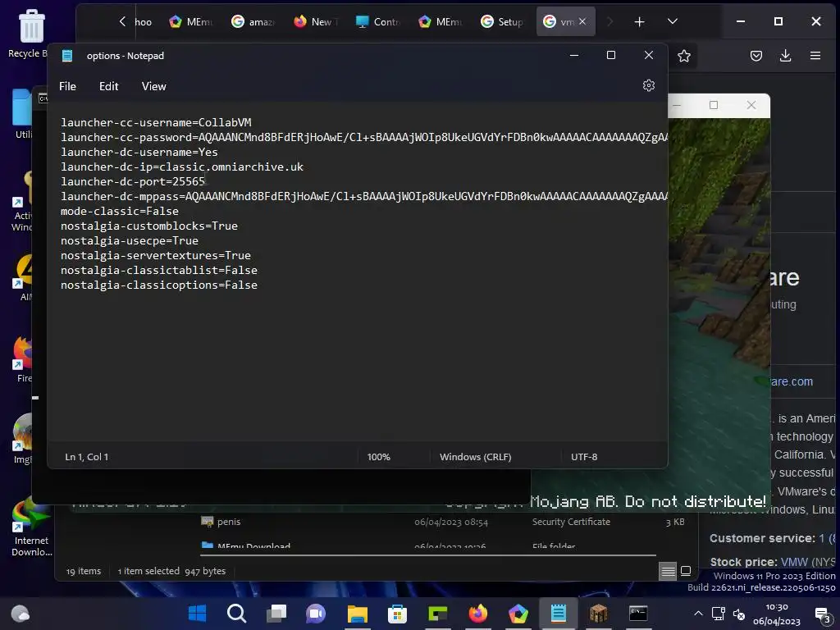This screenshot has height=630, width=840.
Task: Open taskbar Search magnifier
Action: pyautogui.click(x=236, y=614)
